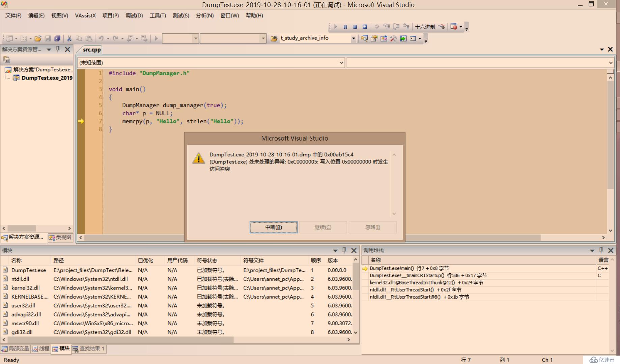
Task: Switch to the 线程 tab
Action: 41,349
